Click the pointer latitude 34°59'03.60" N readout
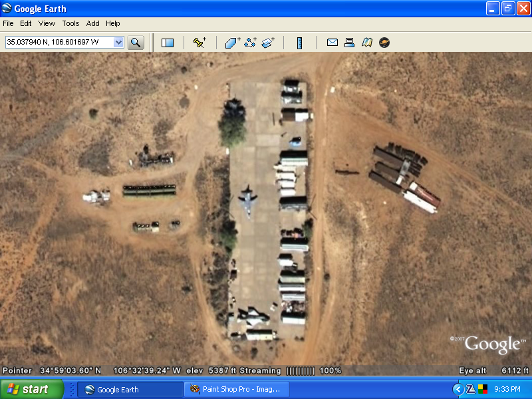 point(70,370)
